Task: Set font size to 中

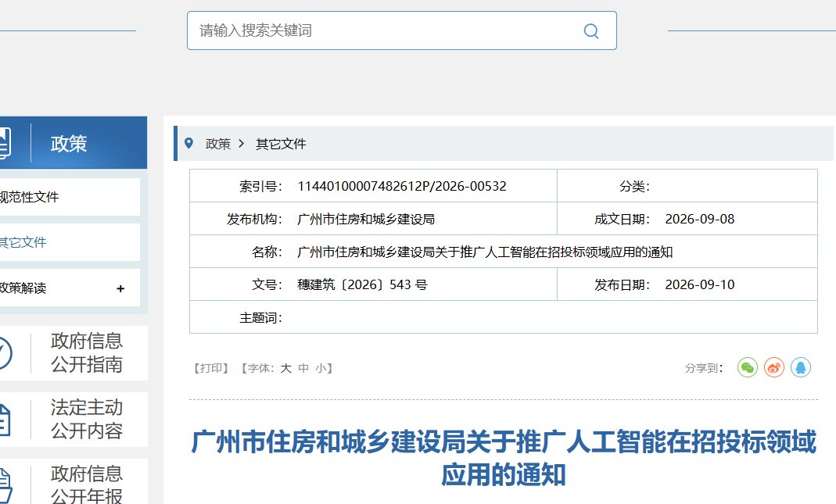Action: pyautogui.click(x=303, y=368)
